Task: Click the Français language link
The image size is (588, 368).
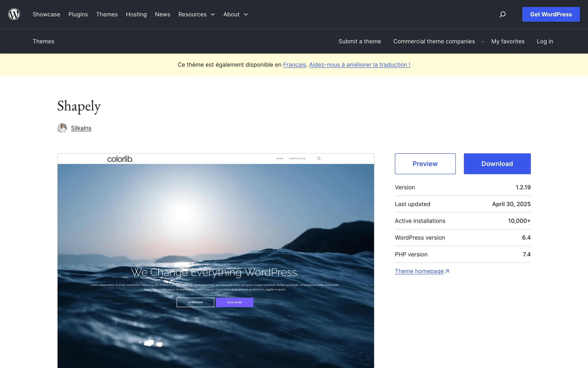Action: coord(294,65)
